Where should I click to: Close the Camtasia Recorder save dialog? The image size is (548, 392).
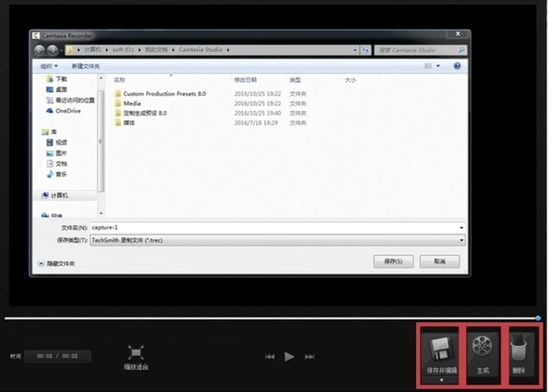(458, 34)
